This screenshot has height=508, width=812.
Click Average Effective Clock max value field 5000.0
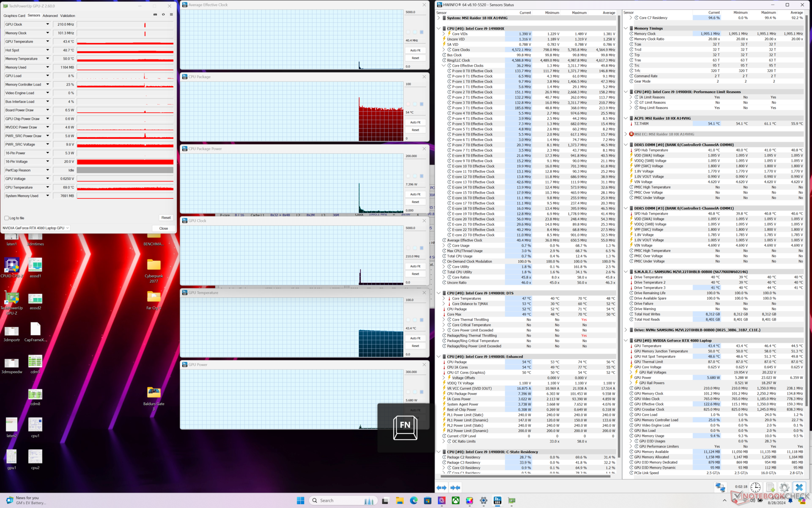click(x=415, y=12)
